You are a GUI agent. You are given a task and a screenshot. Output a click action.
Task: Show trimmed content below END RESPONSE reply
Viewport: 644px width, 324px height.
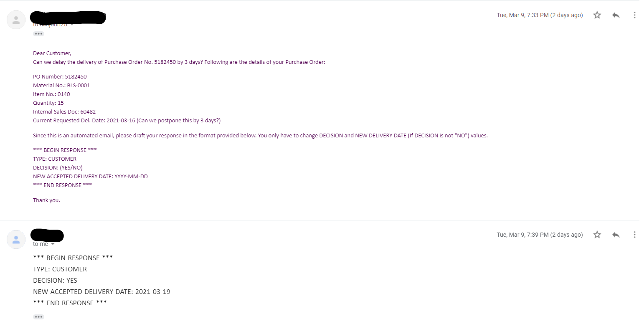tap(38, 317)
